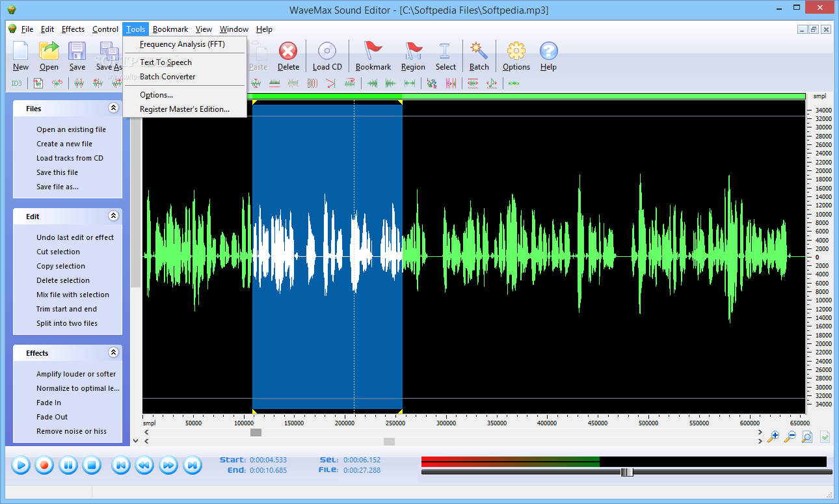Click the red Record button

44,465
